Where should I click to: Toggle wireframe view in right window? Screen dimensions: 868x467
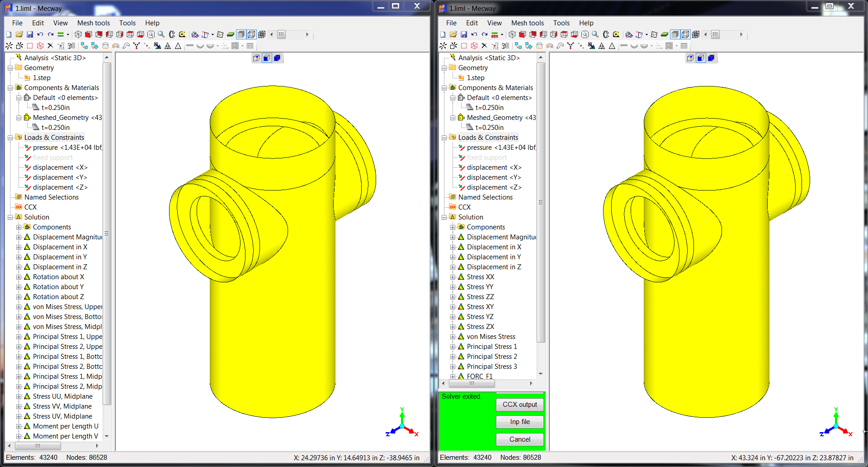pyautogui.click(x=685, y=34)
